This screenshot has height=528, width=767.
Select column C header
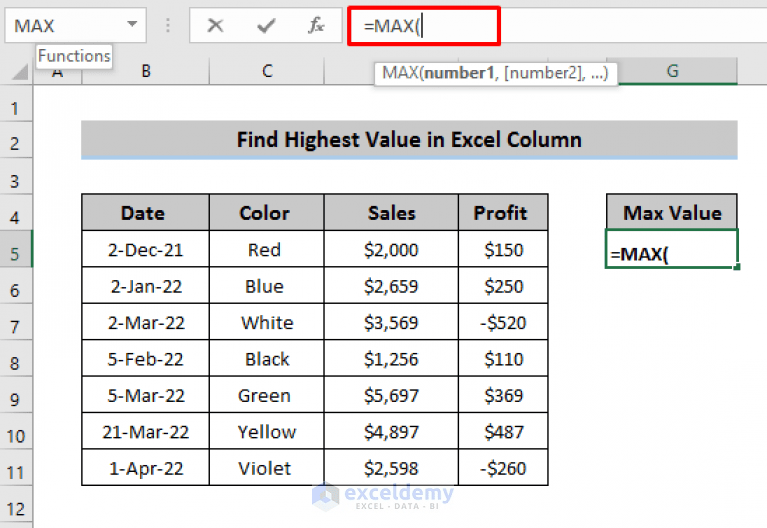pyautogui.click(x=267, y=71)
